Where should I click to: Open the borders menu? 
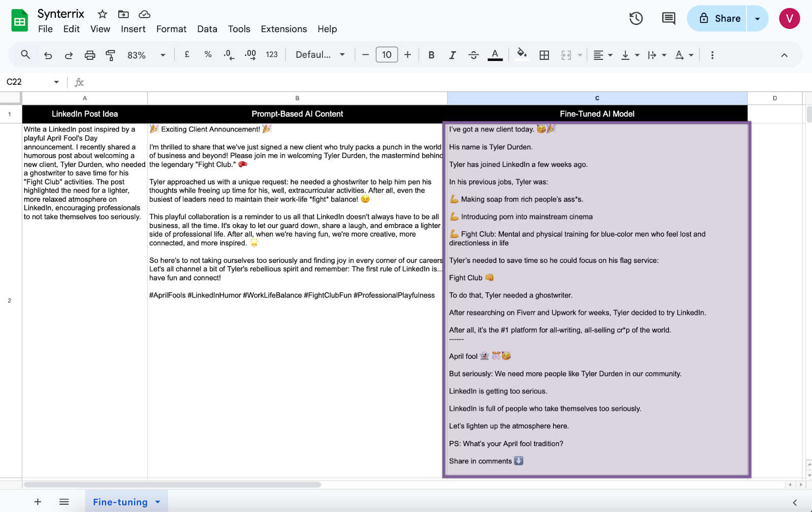click(544, 55)
